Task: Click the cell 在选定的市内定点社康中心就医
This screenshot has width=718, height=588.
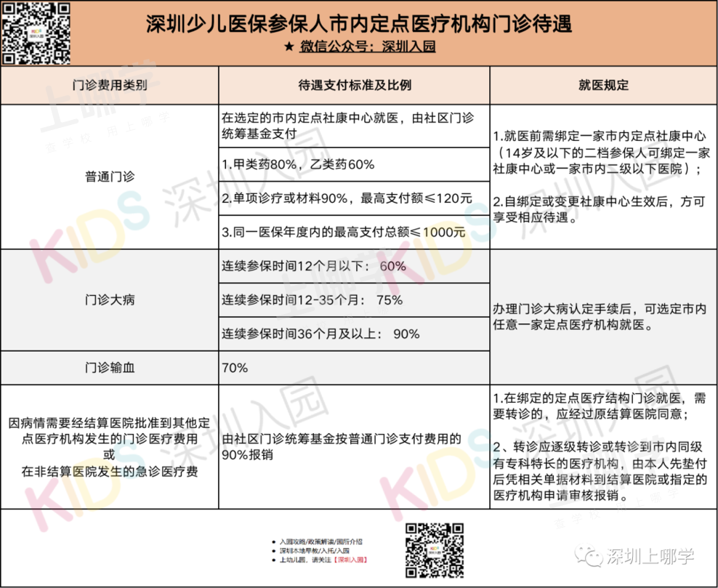Action: pyautogui.click(x=355, y=126)
